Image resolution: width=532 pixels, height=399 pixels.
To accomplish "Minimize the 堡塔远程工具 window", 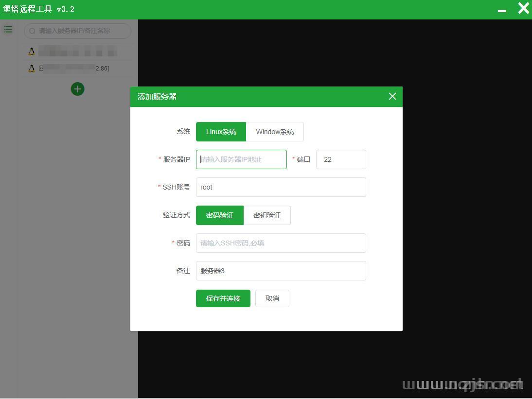I will click(502, 10).
